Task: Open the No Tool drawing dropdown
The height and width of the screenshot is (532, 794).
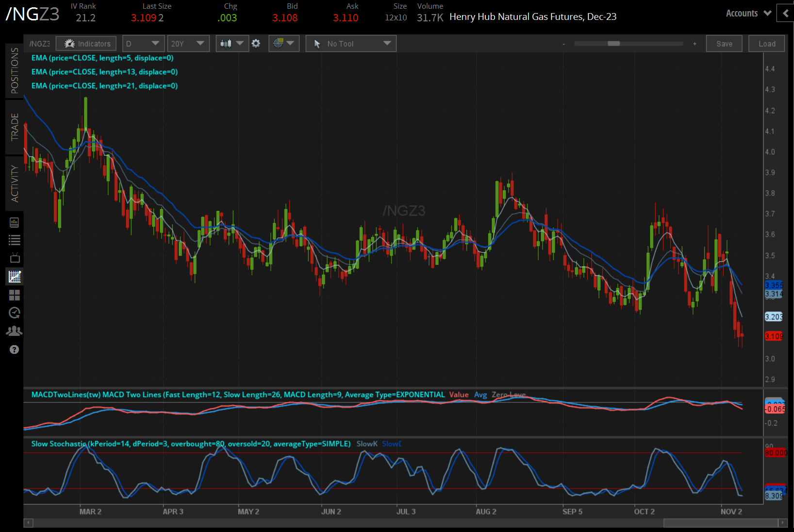Action: (351, 44)
